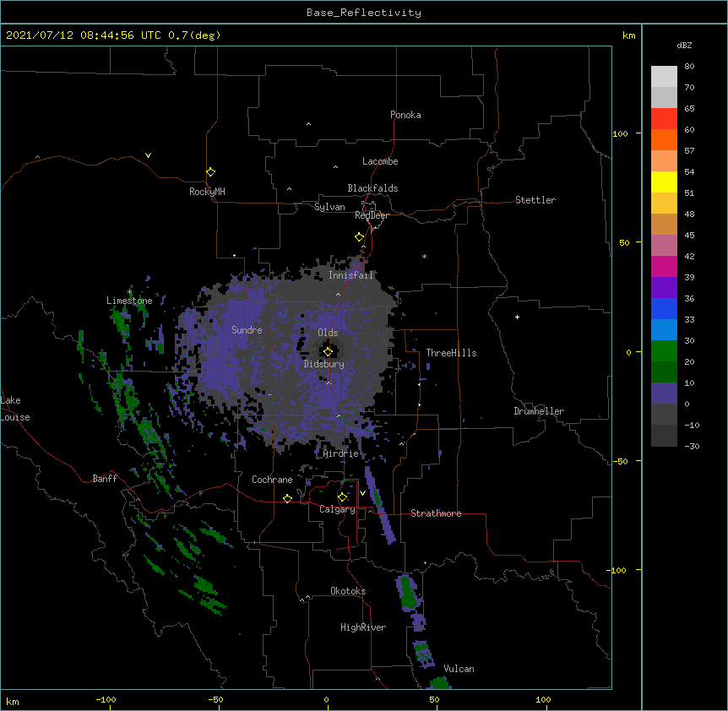Screen dimensions: 728x711
Task: Click the Didsbury town label
Action: (324, 364)
